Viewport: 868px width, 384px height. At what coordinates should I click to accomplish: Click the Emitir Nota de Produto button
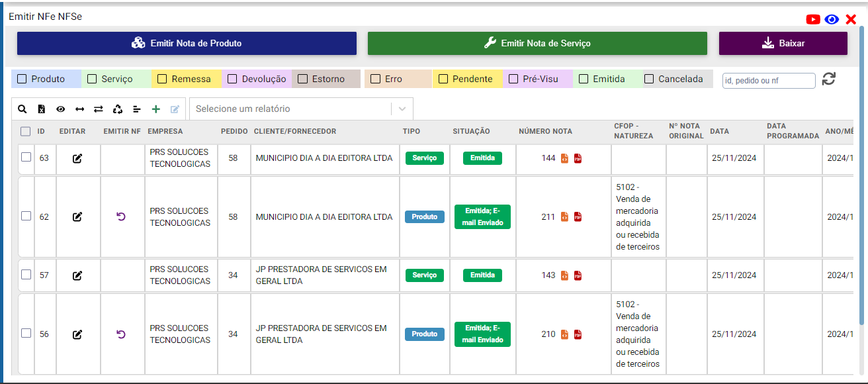187,44
